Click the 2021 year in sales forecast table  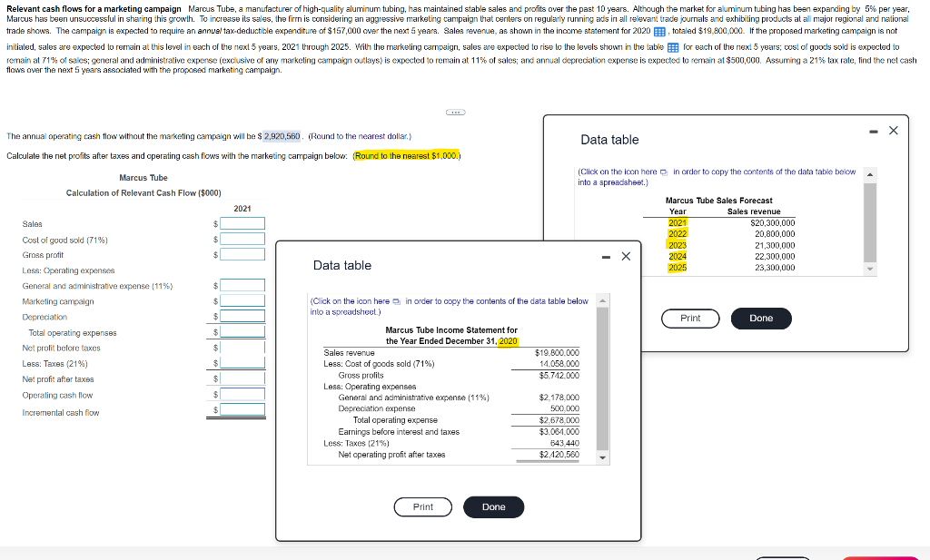pyautogui.click(x=678, y=222)
